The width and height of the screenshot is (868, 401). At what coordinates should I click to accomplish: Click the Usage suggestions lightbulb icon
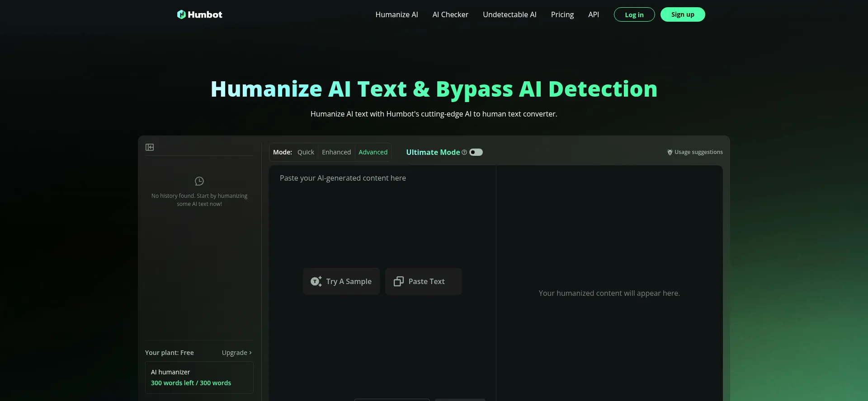click(670, 152)
